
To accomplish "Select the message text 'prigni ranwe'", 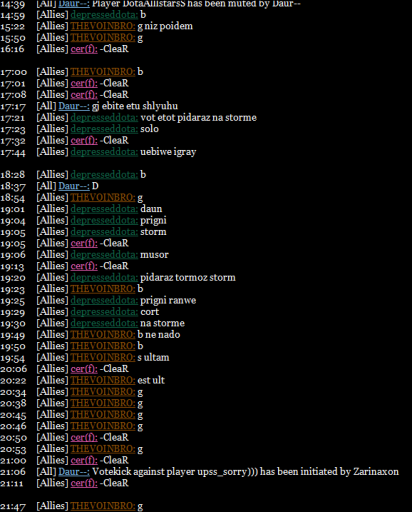I will tap(168, 300).
